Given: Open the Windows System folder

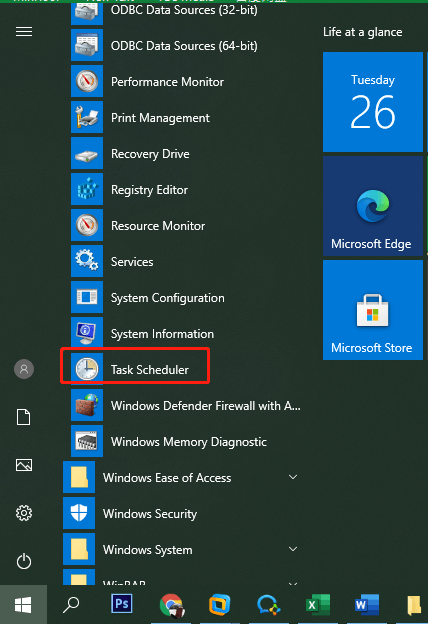Looking at the screenshot, I should pos(182,549).
